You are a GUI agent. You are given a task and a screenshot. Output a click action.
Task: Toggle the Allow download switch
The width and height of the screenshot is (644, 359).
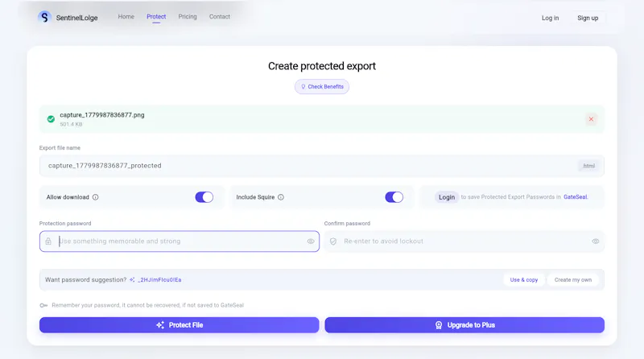click(204, 197)
